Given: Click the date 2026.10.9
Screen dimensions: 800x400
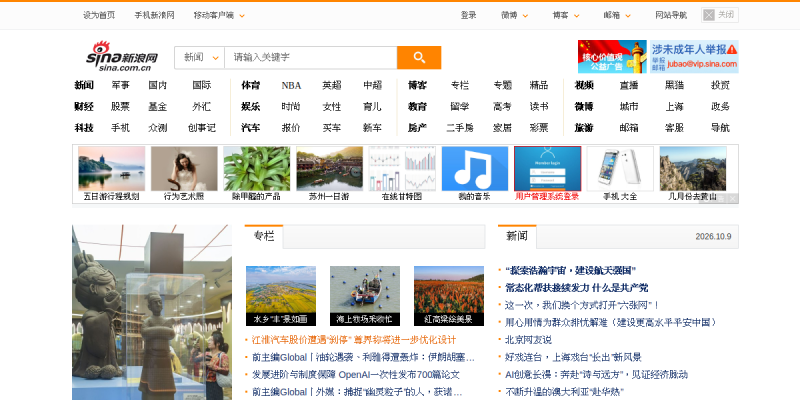Looking at the screenshot, I should 713,237.
